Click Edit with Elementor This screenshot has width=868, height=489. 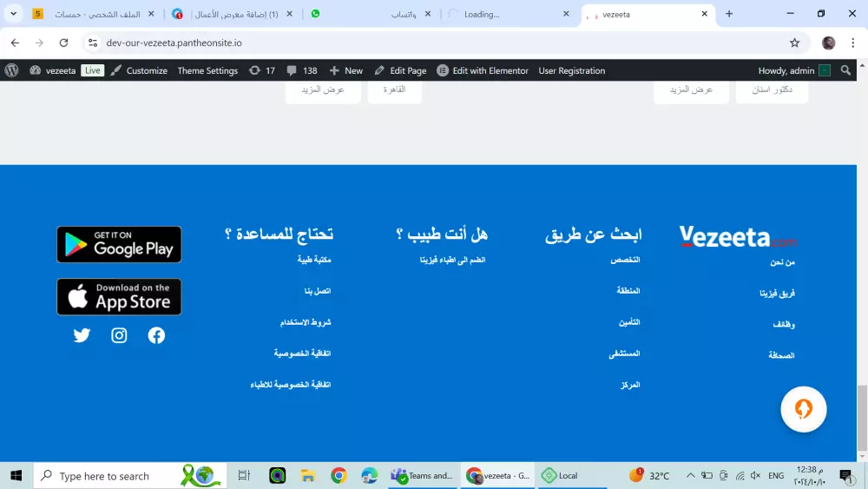(483, 70)
